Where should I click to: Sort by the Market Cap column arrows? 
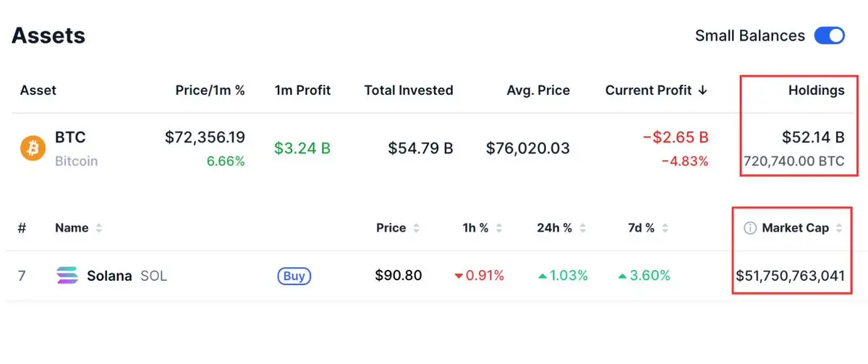click(x=839, y=228)
